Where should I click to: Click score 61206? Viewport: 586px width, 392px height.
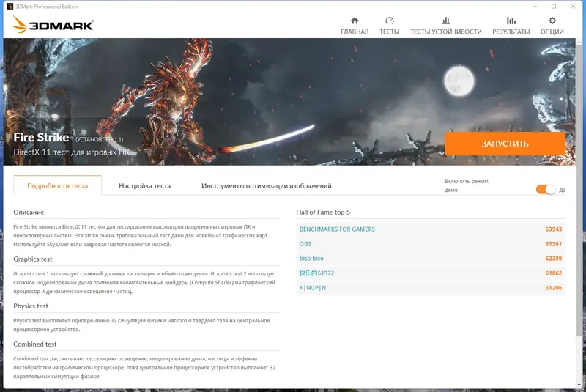click(554, 288)
